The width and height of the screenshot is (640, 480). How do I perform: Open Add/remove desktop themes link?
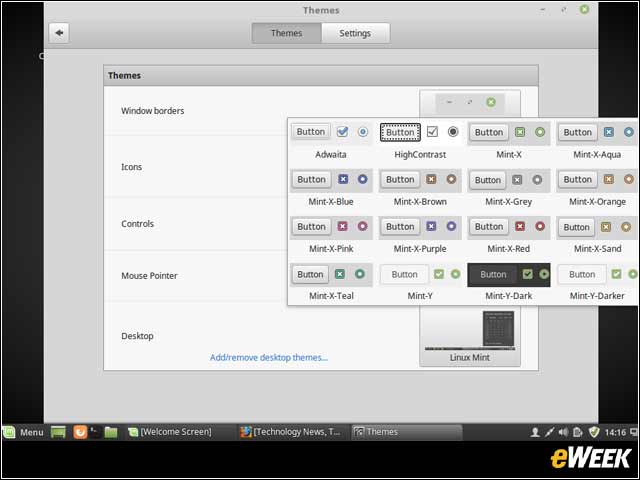tap(269, 358)
